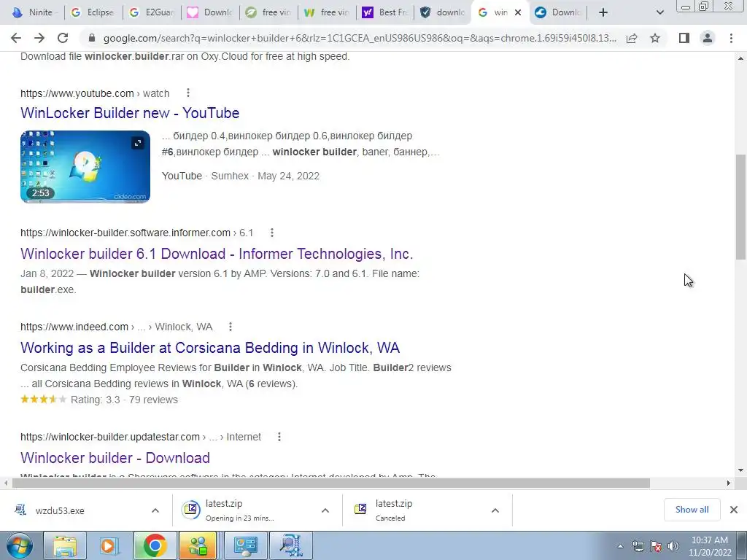Image resolution: width=747 pixels, height=560 pixels.
Task: Click vertical scrollbar thumb
Action: 741,207
